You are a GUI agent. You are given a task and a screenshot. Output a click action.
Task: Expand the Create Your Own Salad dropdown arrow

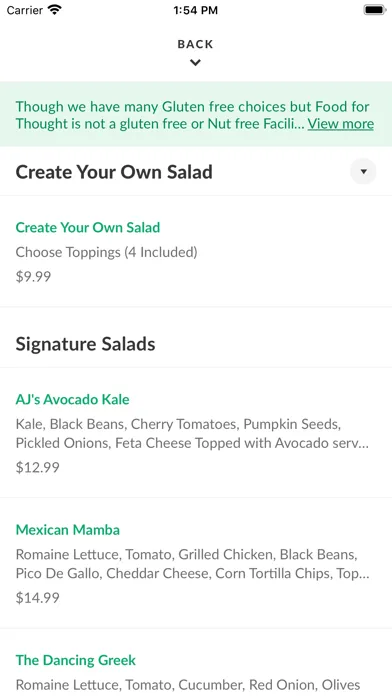pos(363,171)
